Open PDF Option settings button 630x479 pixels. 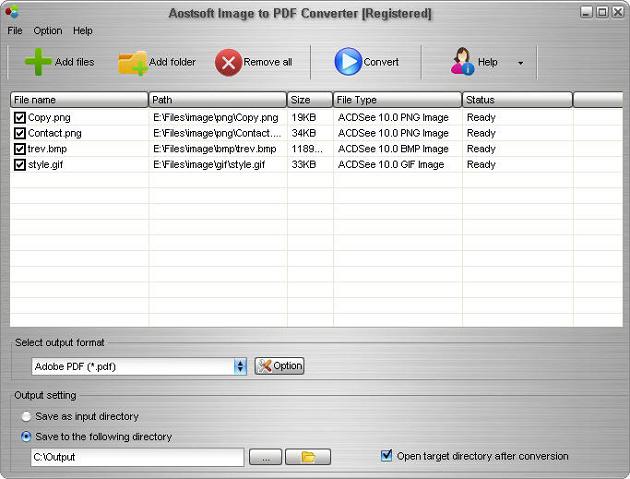279,366
